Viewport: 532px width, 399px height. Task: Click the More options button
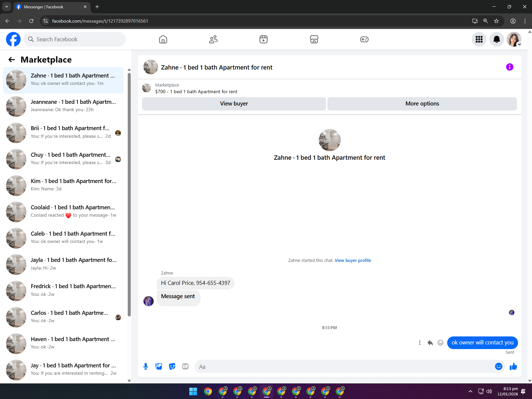tap(422, 103)
